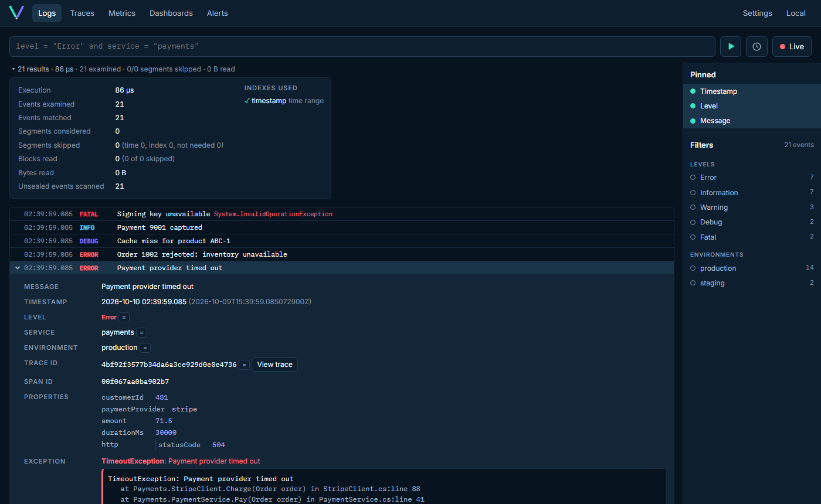This screenshot has height=504, width=821.
Task: Click the Execution 86 µs stat
Action: coord(124,90)
